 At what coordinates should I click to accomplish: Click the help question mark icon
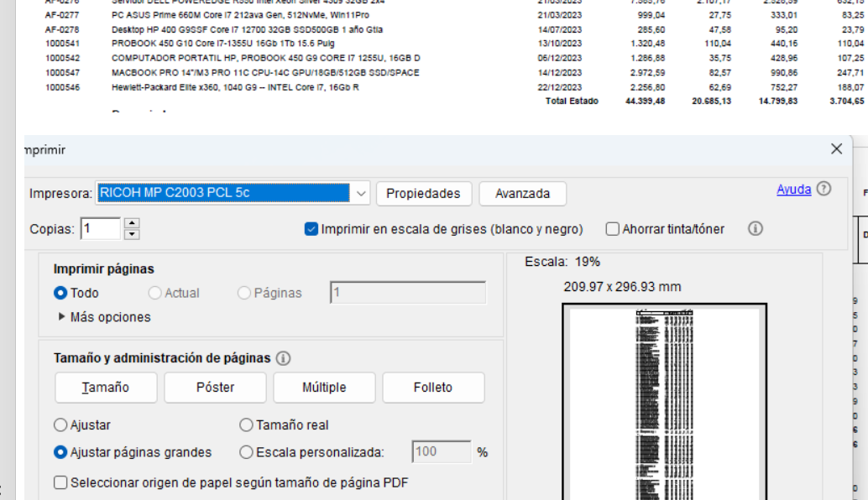[x=824, y=190]
